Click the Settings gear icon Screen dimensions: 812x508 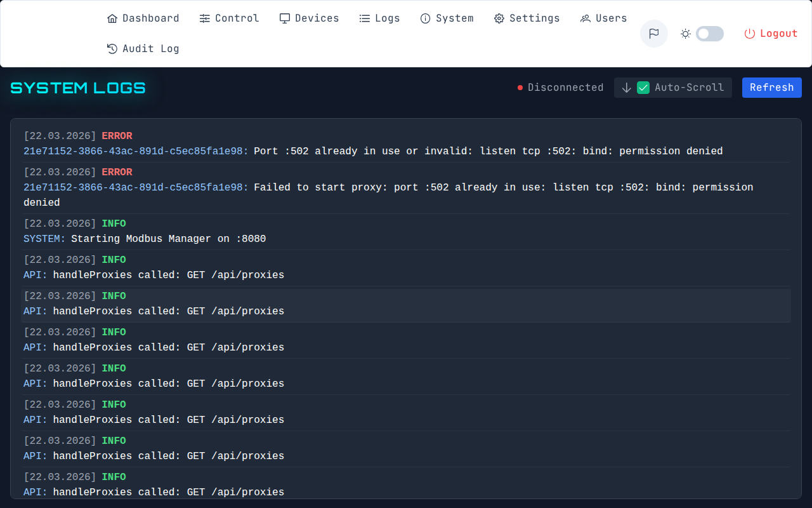[499, 18]
